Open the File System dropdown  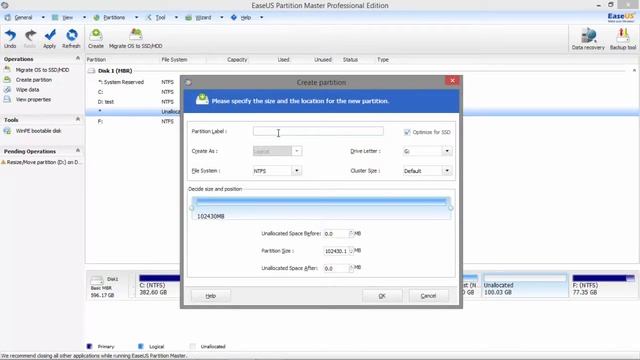(297, 171)
